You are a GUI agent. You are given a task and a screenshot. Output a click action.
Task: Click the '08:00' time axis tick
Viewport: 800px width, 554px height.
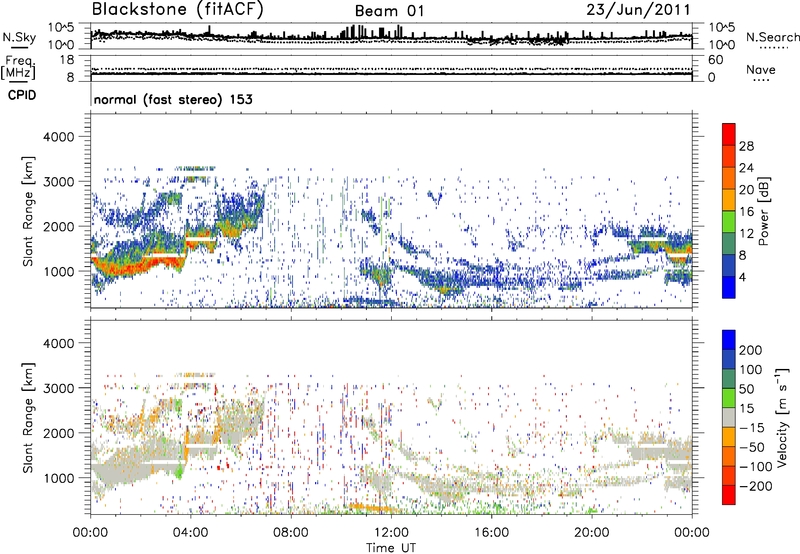(x=291, y=533)
